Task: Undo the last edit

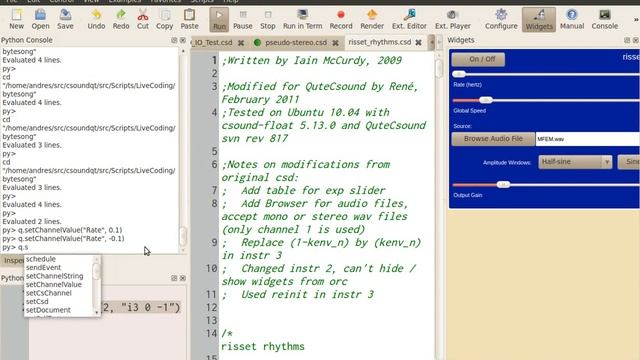Action: 96,19
